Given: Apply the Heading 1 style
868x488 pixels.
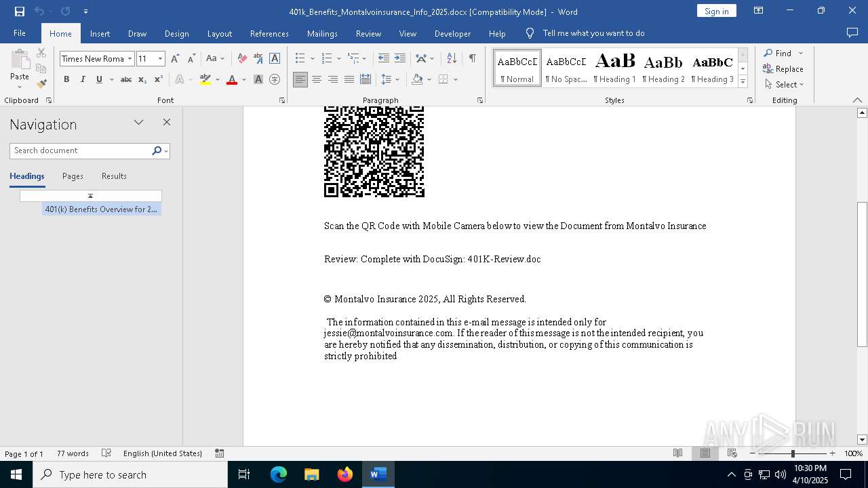Looking at the screenshot, I should pyautogui.click(x=614, y=68).
